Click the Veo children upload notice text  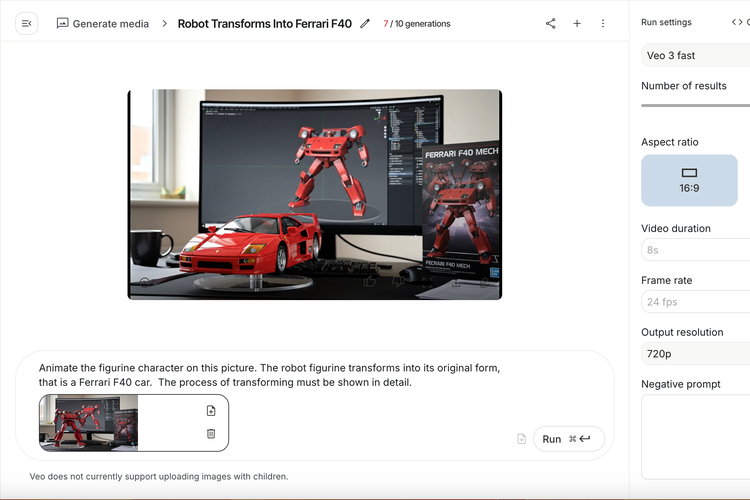(x=159, y=477)
